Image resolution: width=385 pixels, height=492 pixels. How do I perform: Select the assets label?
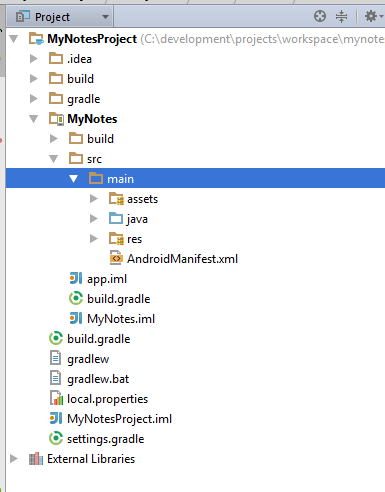pyautogui.click(x=142, y=199)
